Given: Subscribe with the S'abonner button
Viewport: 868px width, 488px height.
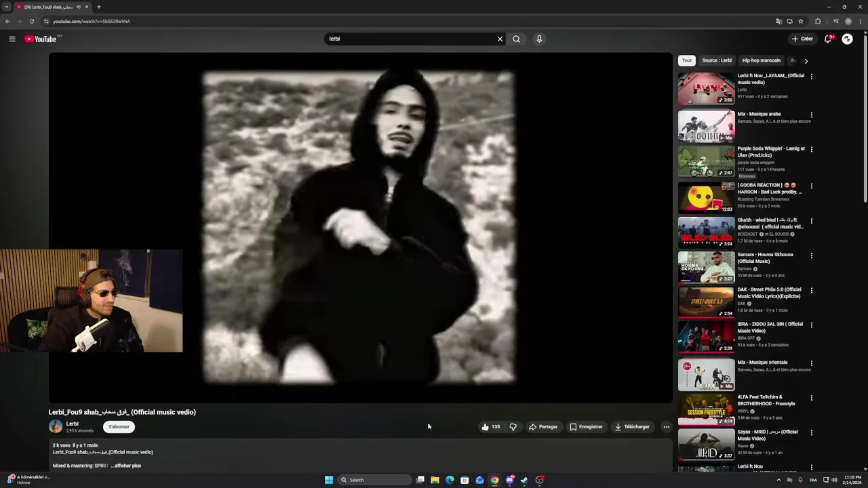Looking at the screenshot, I should (x=119, y=427).
